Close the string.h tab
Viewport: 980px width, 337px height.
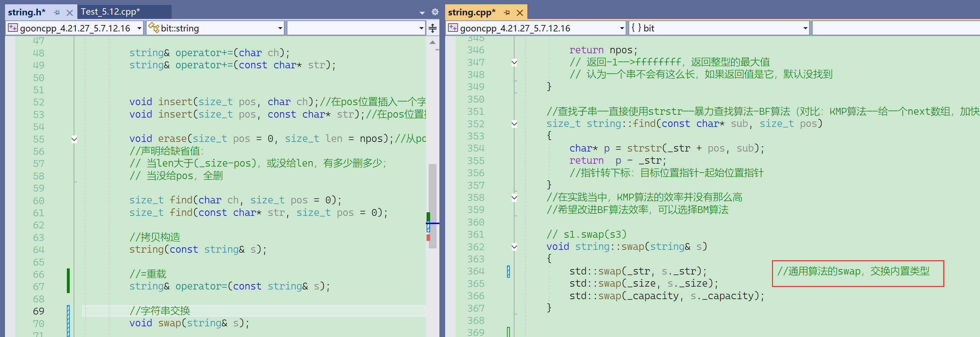(x=70, y=13)
